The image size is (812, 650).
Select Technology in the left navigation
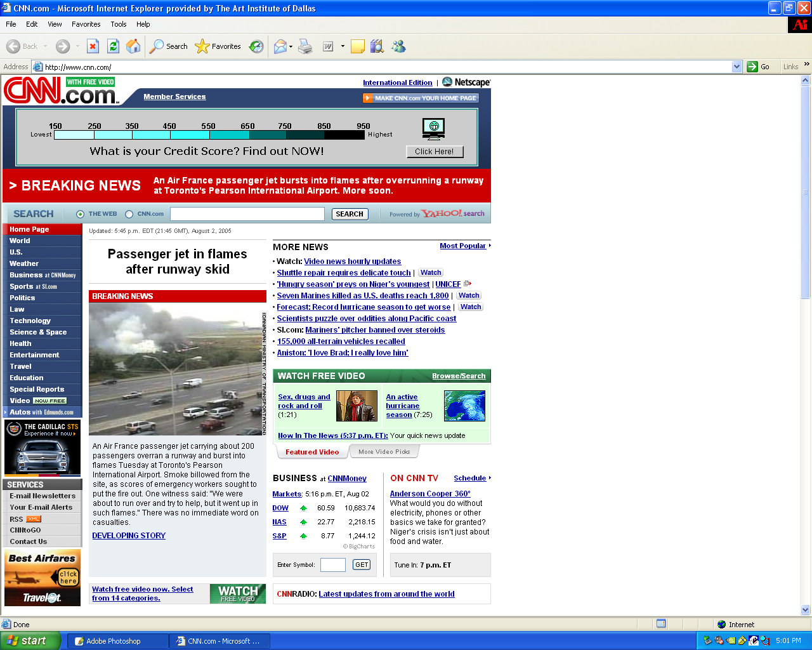tap(30, 321)
